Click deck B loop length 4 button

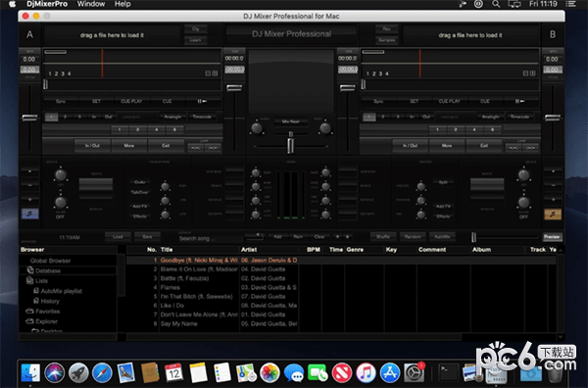point(474,129)
